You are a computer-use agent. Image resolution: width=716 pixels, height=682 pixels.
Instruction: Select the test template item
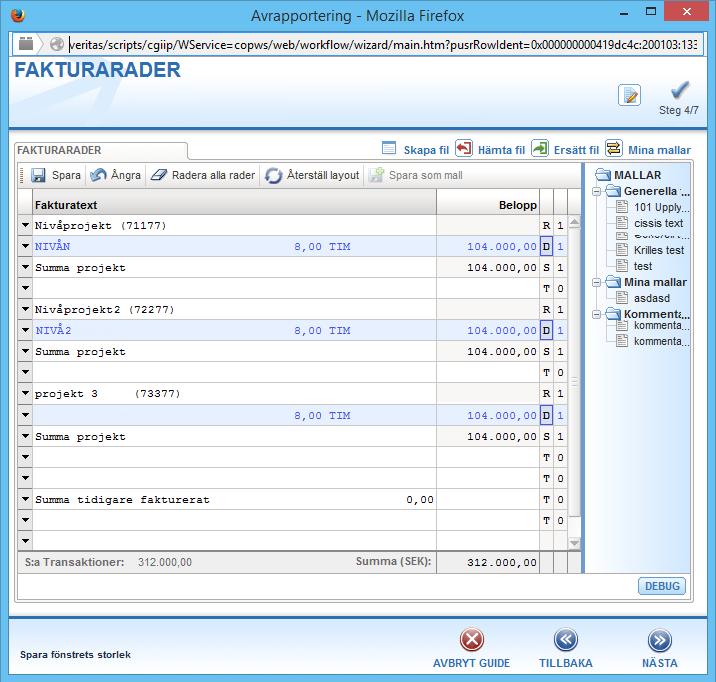634,266
